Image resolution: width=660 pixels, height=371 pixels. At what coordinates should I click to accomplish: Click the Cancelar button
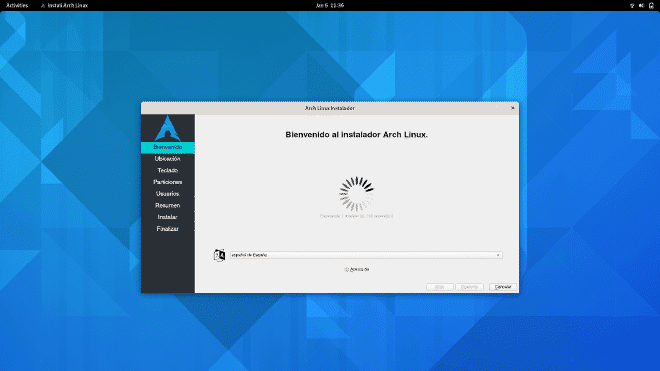[503, 287]
